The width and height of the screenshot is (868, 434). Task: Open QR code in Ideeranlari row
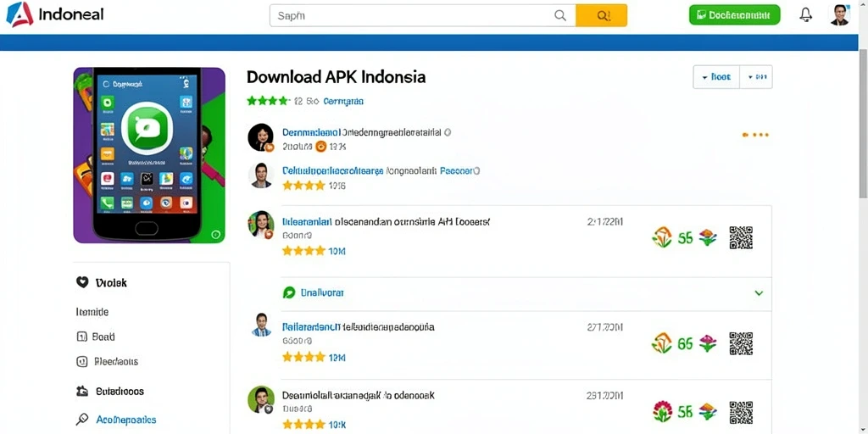point(741,237)
